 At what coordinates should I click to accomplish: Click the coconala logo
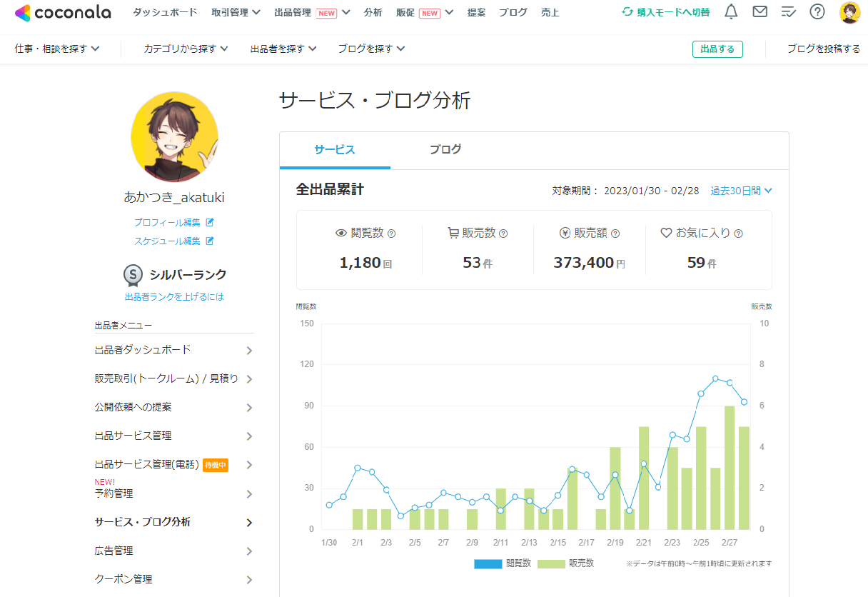click(x=63, y=12)
